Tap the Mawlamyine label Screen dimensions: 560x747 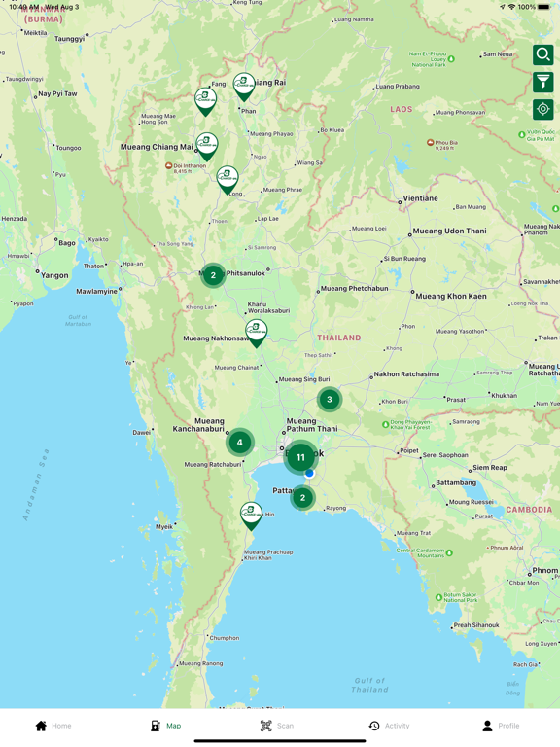(96, 291)
